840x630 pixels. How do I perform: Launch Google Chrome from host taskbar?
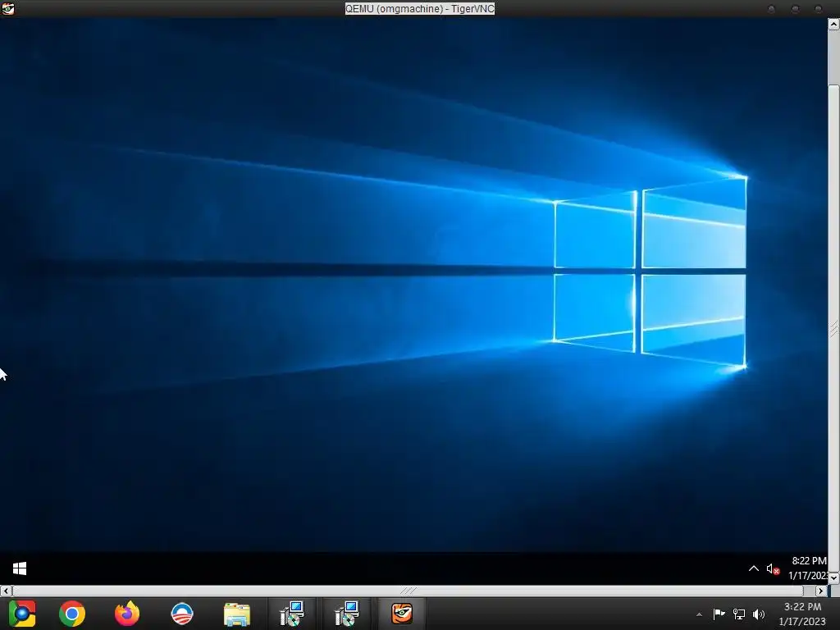point(72,614)
